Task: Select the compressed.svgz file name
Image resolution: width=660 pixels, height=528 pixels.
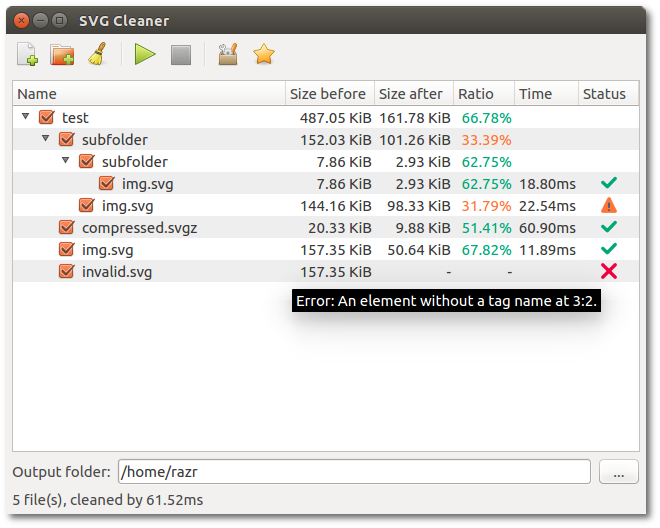Action: tap(139, 228)
